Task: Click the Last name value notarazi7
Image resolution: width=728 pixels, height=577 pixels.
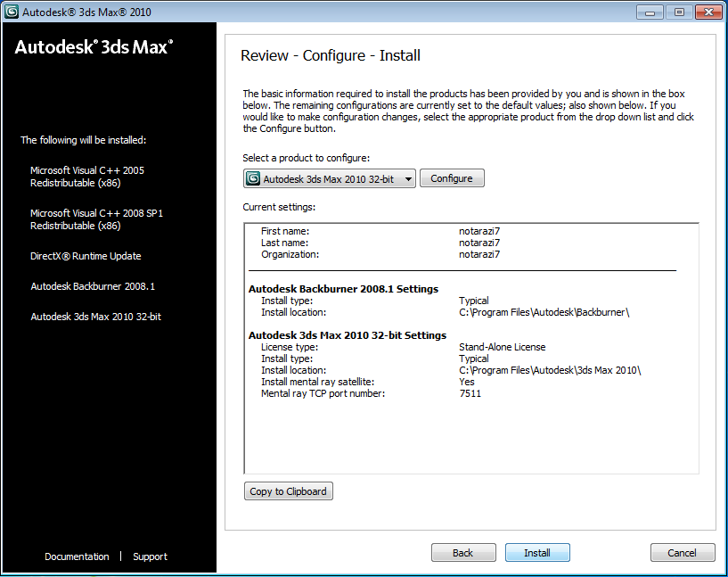Action: coord(479,243)
